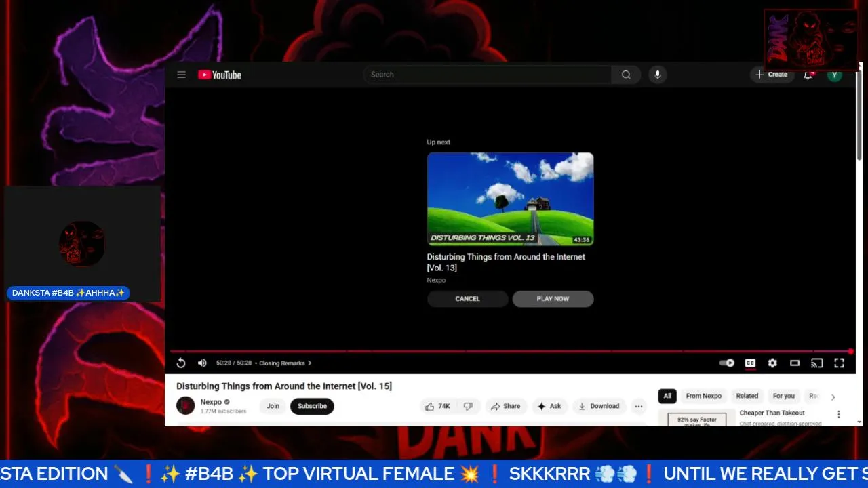Open options for the Cheaper Than Takeout ad

(838, 414)
